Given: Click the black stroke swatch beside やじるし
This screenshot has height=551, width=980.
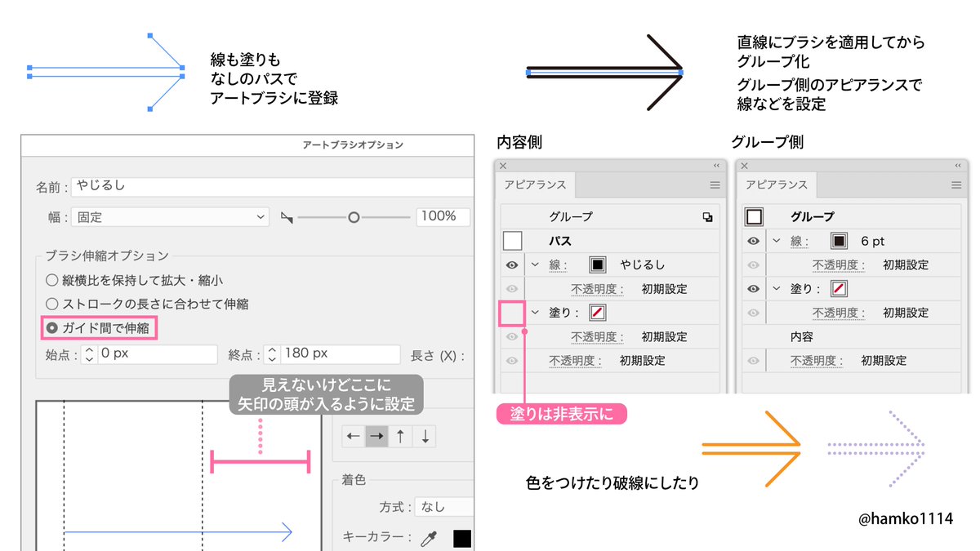Looking at the screenshot, I should [x=598, y=265].
